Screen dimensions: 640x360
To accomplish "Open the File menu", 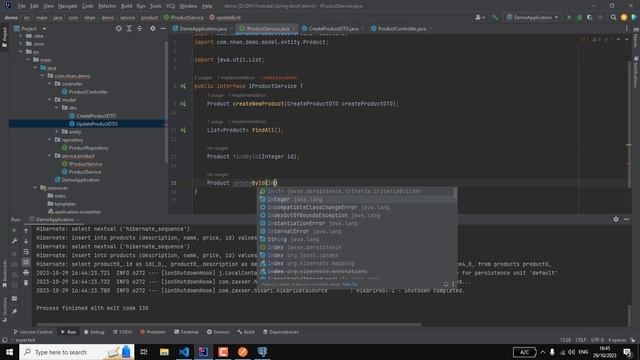I will pos(21,6).
